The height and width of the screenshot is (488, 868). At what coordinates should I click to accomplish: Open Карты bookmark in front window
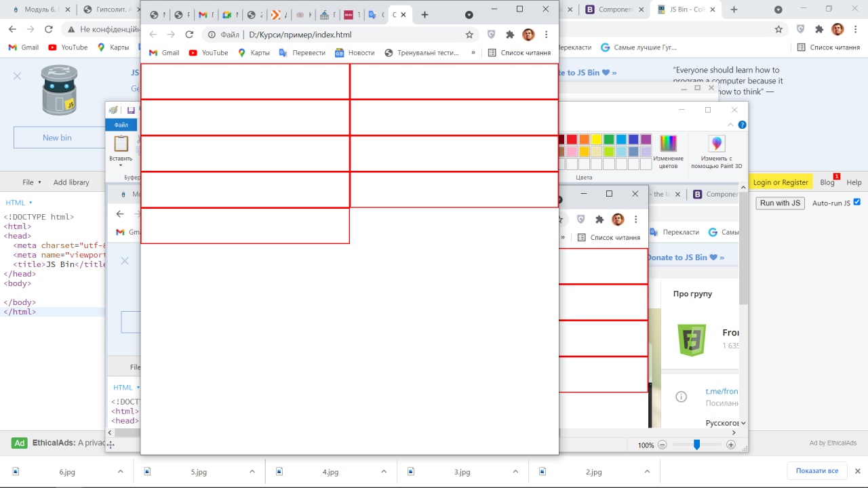(254, 53)
